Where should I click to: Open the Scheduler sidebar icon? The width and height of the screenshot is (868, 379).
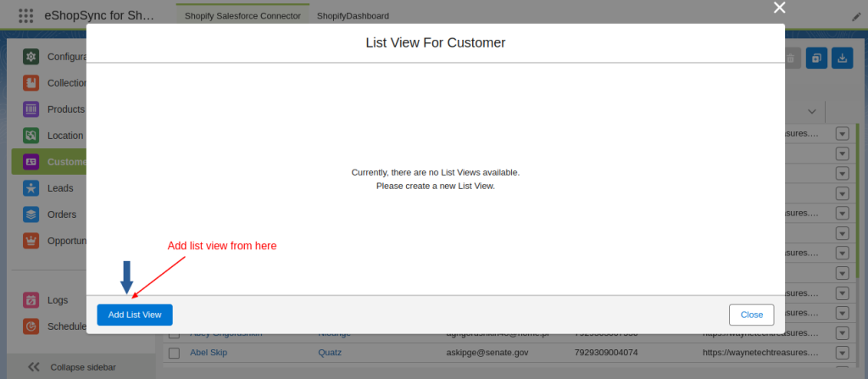31,326
